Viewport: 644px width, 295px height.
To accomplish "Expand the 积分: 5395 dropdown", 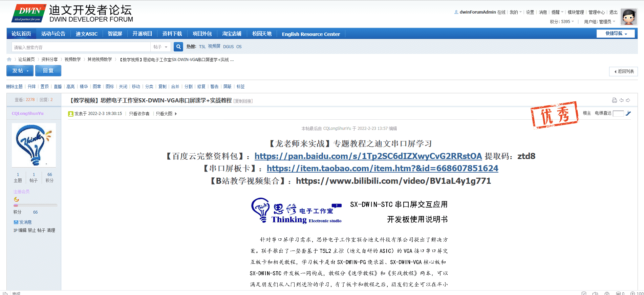I will point(562,22).
